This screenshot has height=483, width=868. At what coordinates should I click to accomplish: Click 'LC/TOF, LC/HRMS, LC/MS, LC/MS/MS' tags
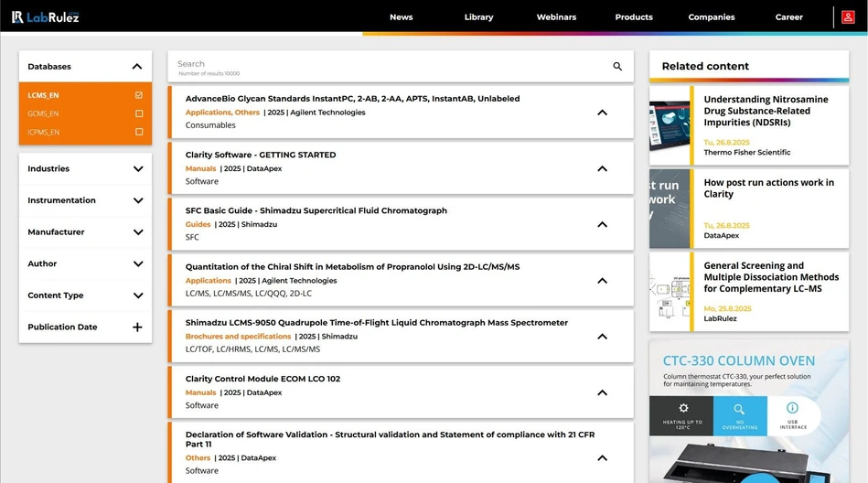[253, 349]
